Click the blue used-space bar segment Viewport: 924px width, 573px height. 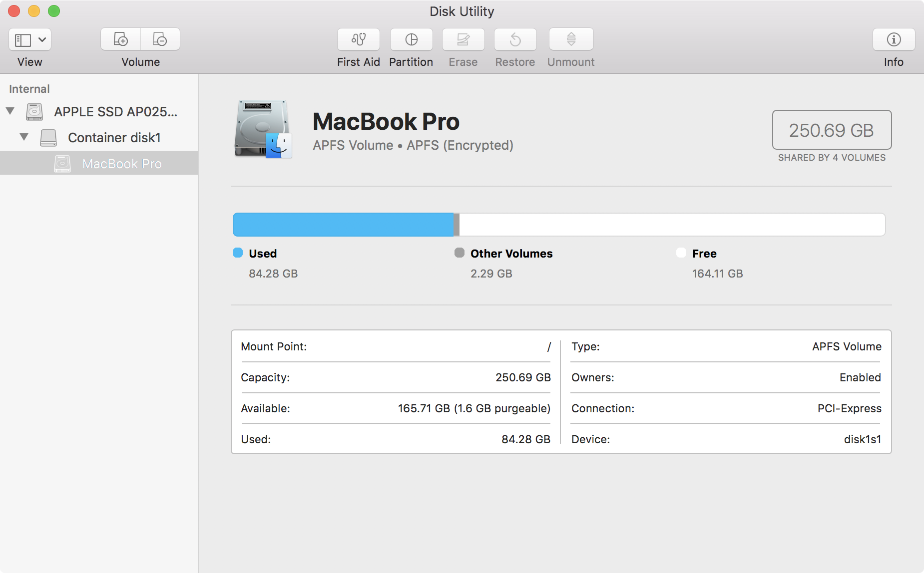coord(343,225)
